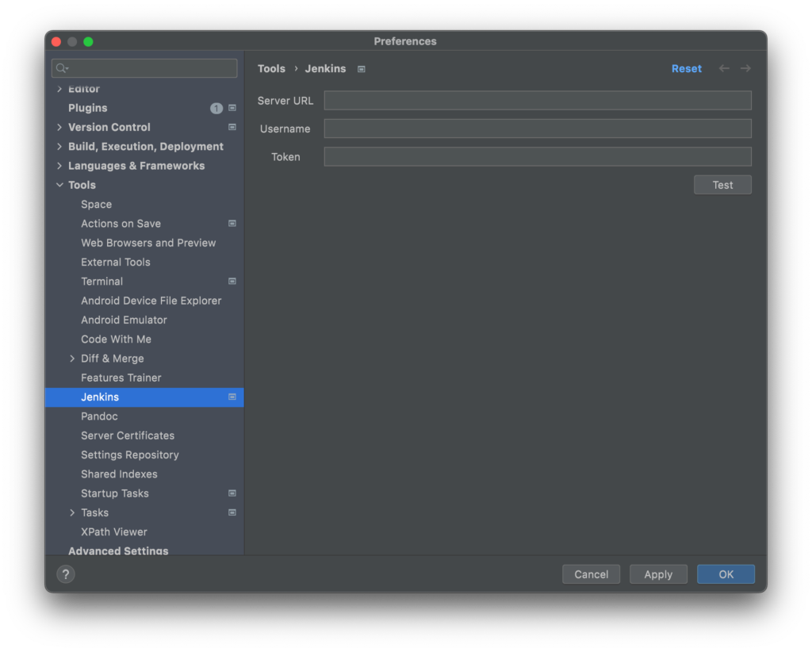Click the project-level icon beside Version Control
The height and width of the screenshot is (652, 812).
click(232, 127)
